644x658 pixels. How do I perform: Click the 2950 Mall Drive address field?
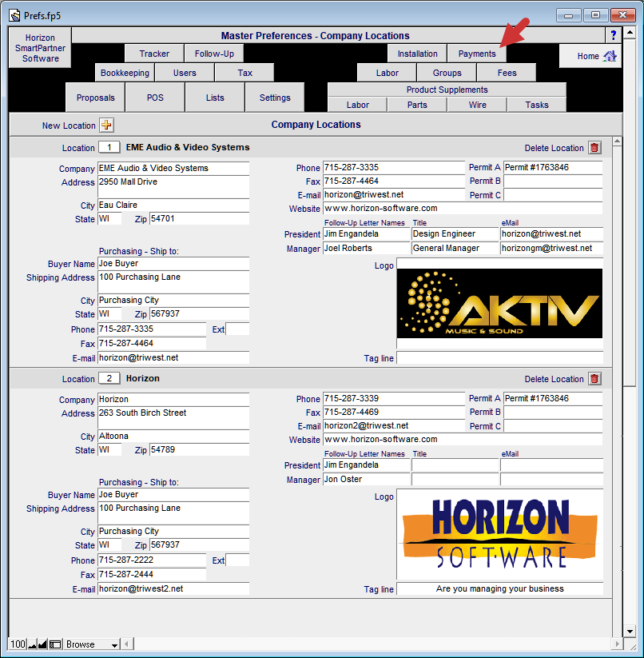click(x=173, y=187)
